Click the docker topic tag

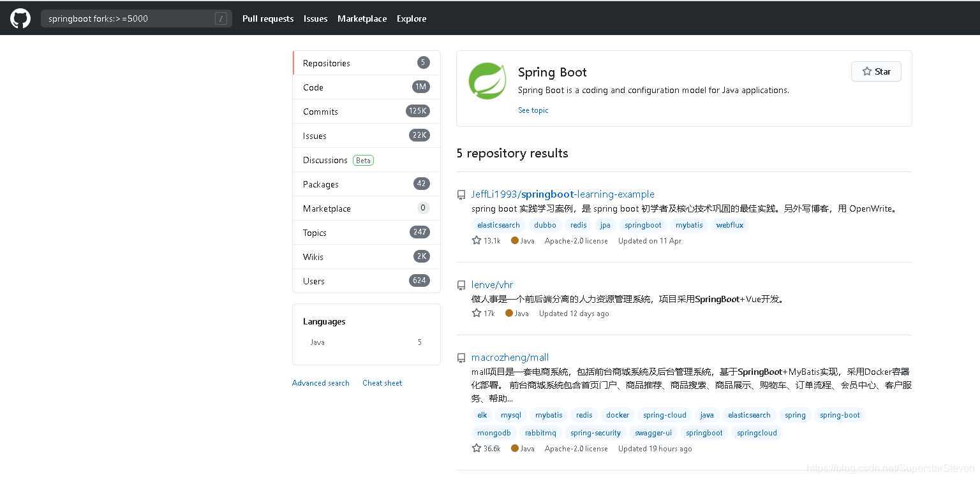(618, 415)
